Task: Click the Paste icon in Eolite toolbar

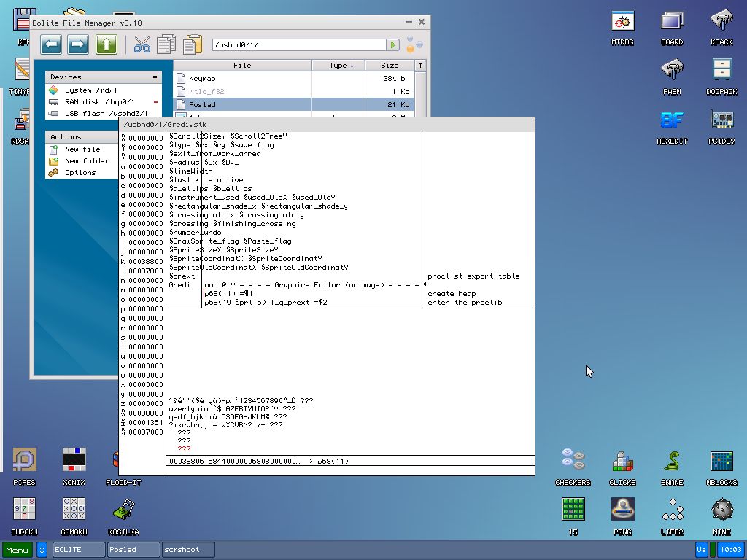Action: click(x=191, y=44)
